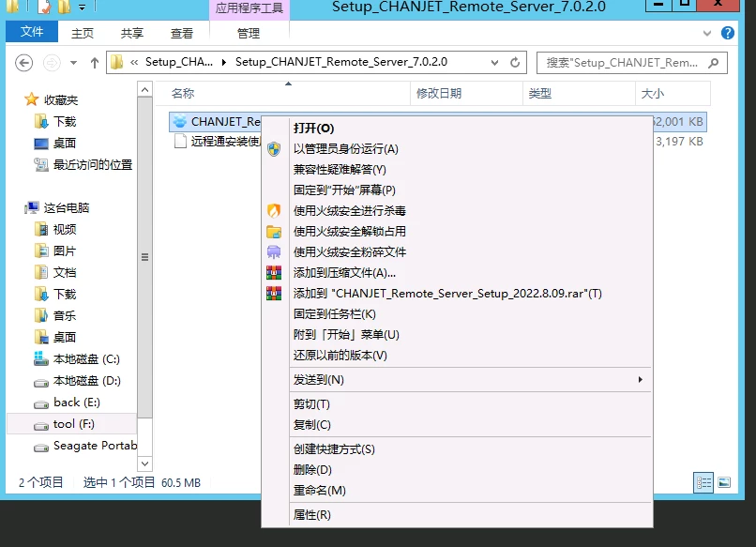The height and width of the screenshot is (547, 756).
Task: Click the 远程通安装使 document icon
Action: click(180, 142)
